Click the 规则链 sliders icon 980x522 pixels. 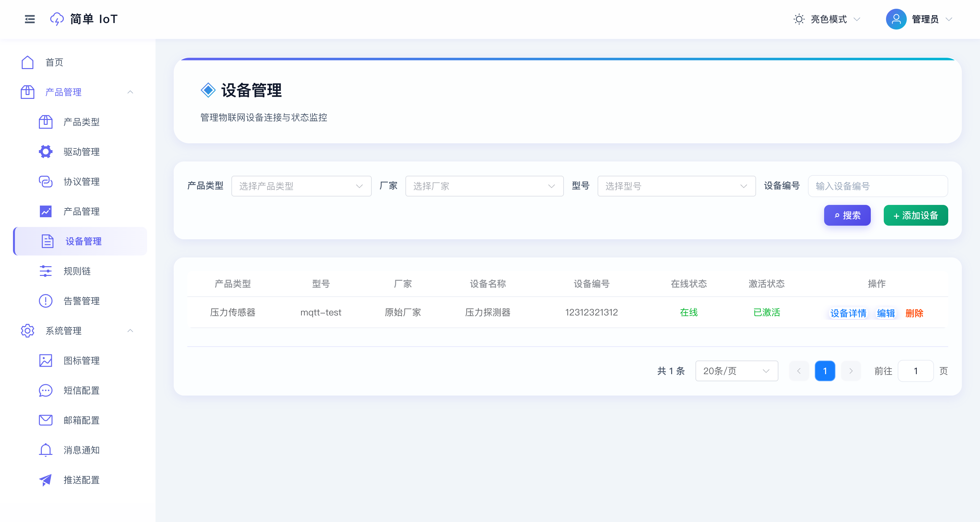click(46, 271)
